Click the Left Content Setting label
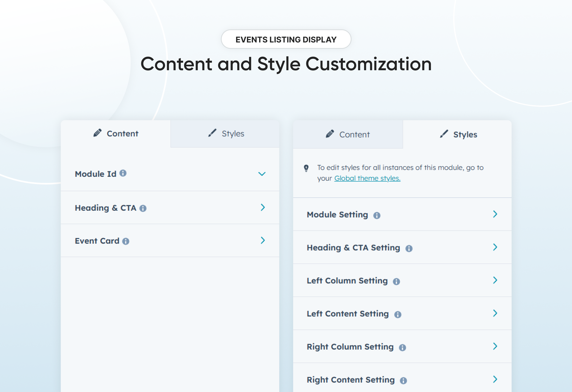Viewport: 572px width, 392px height. [x=348, y=314]
